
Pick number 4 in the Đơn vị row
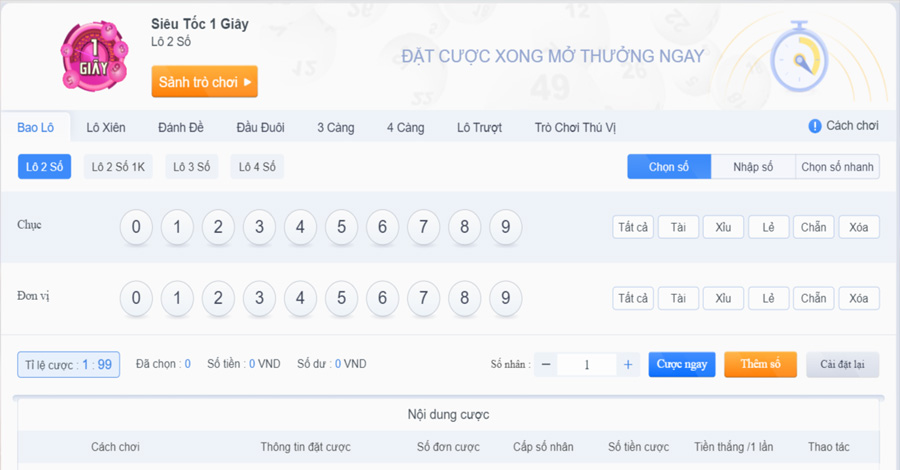click(300, 298)
